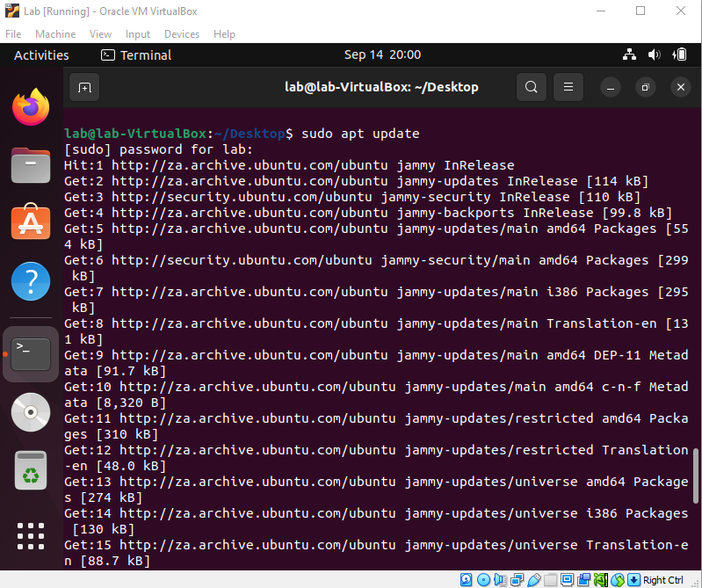Open Firefox from the Ubuntu dock
This screenshot has width=702, height=588.
31,107
